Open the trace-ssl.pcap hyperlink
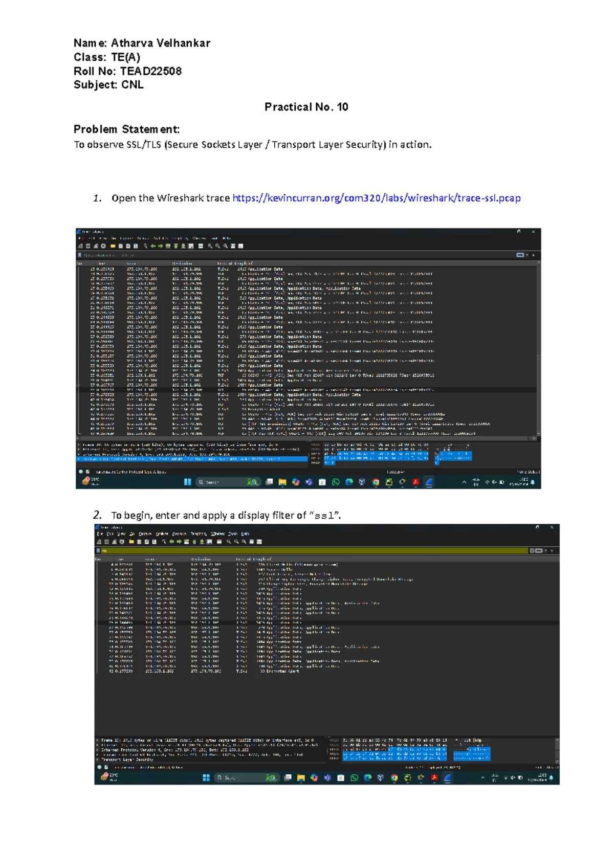This screenshot has height=868, width=614. [x=377, y=198]
